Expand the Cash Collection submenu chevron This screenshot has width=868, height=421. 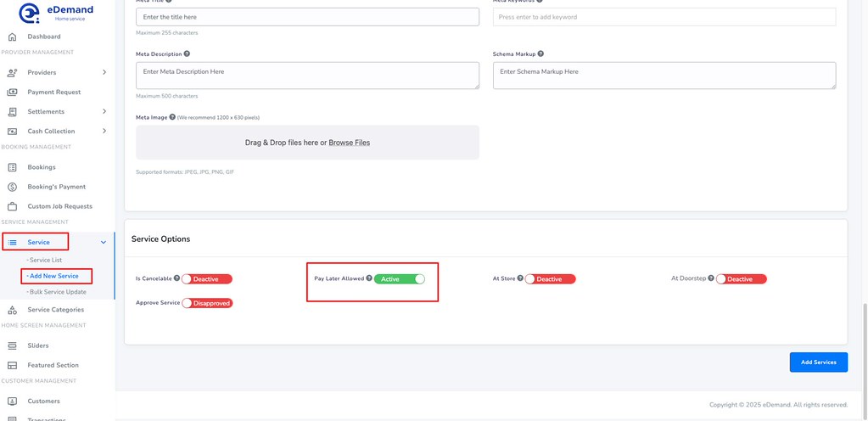coord(104,132)
